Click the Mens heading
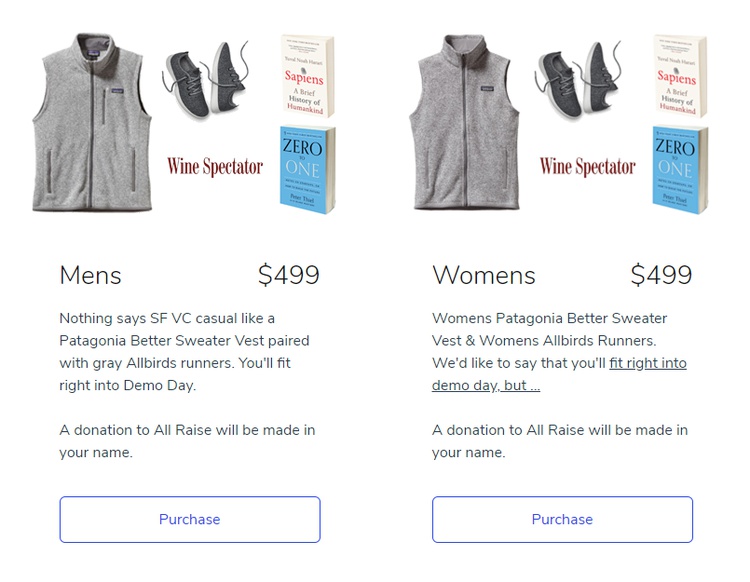The image size is (750, 582). (x=90, y=275)
